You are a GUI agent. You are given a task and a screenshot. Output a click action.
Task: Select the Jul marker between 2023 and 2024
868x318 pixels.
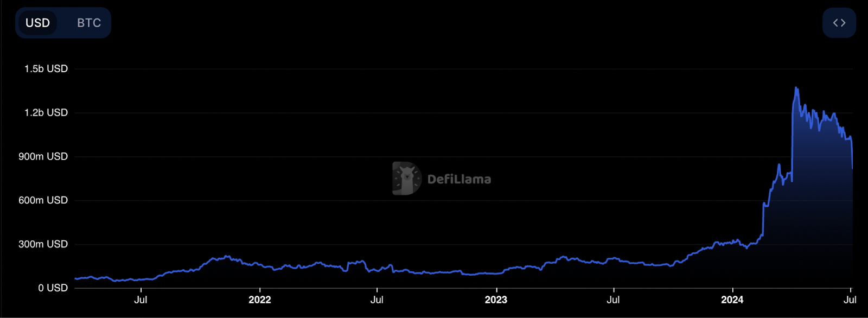(x=613, y=300)
